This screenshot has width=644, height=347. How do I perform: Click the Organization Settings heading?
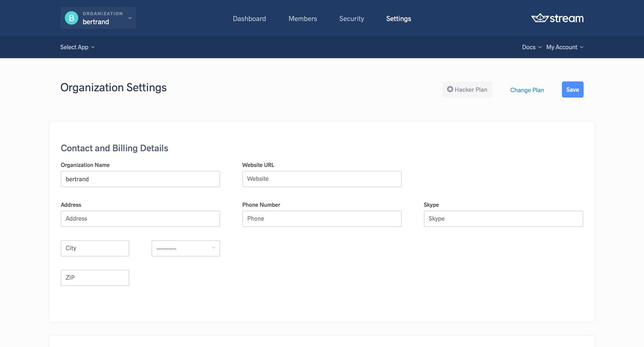tap(114, 87)
